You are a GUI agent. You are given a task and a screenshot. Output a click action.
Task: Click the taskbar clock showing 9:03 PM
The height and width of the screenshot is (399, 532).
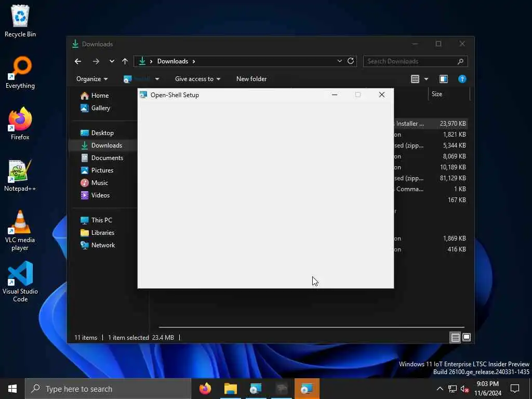tap(487, 389)
